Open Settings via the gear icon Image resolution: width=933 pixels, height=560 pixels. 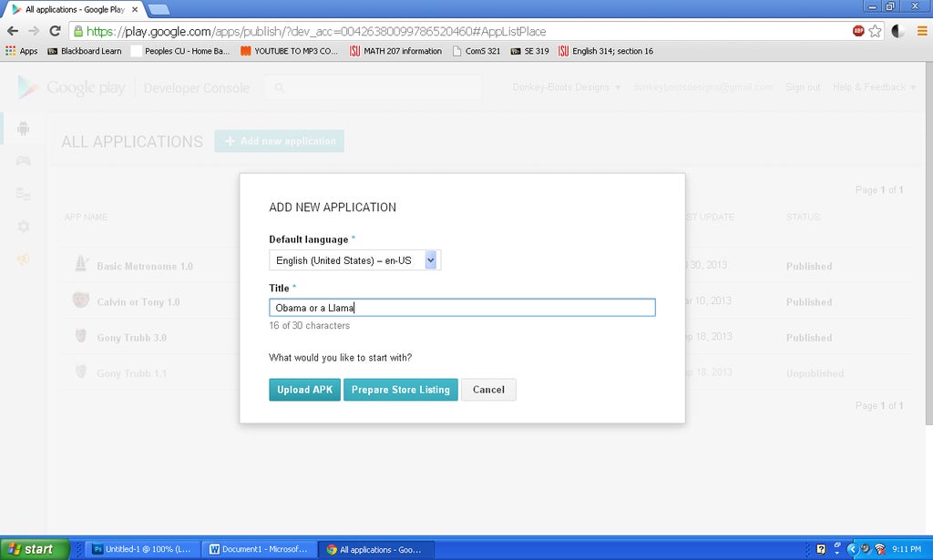point(23,226)
